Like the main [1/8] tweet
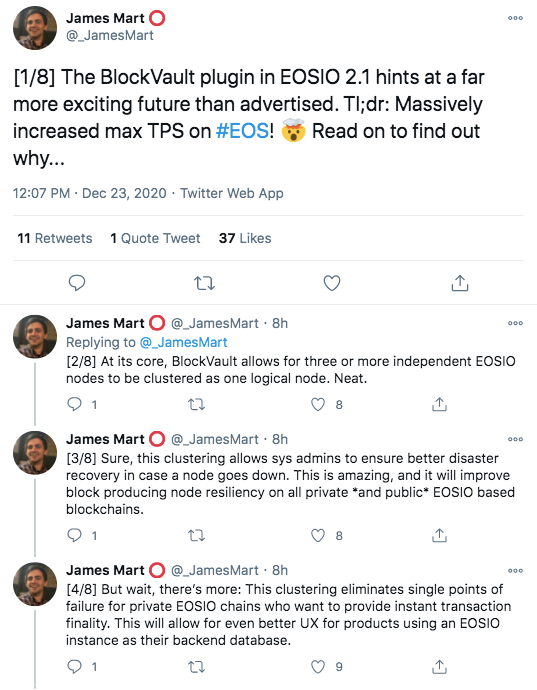 (332, 283)
